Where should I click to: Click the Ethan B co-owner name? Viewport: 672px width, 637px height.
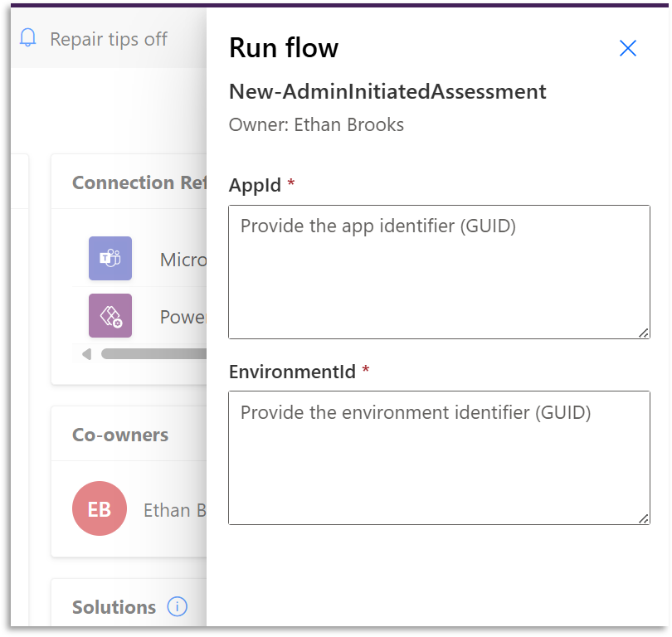(x=175, y=510)
